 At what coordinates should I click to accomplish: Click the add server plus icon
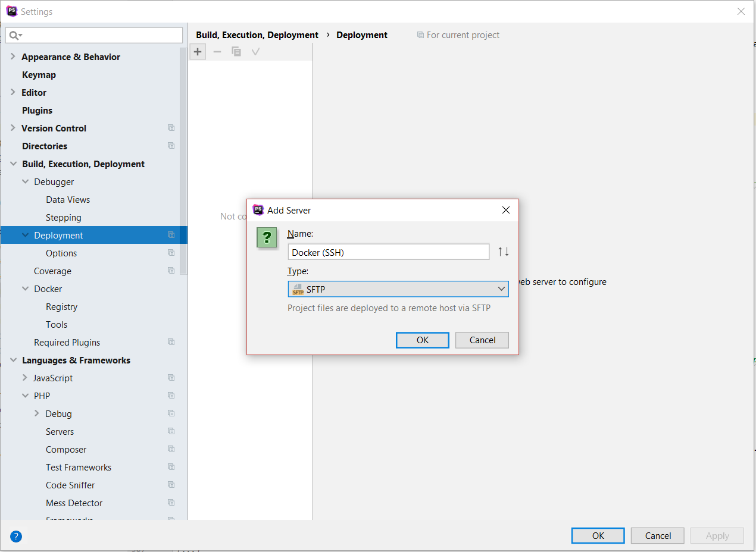[x=198, y=52]
